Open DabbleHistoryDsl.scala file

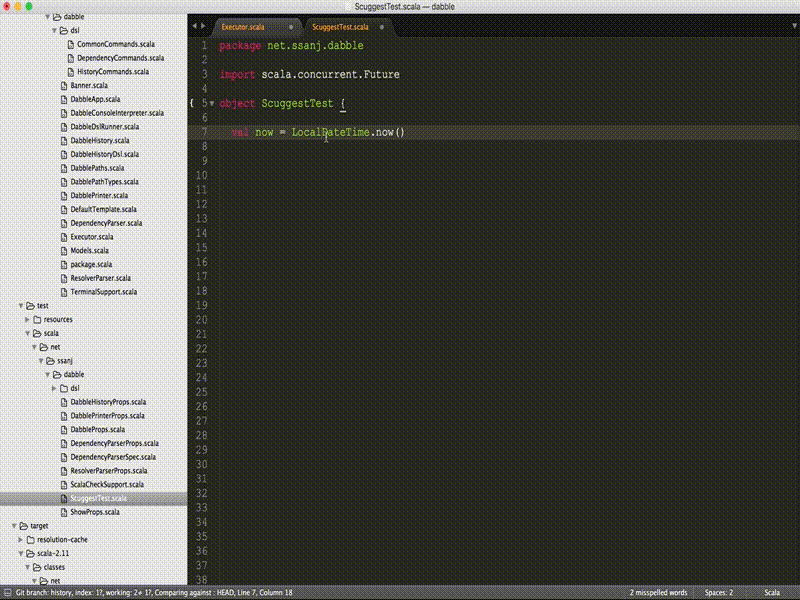click(105, 155)
